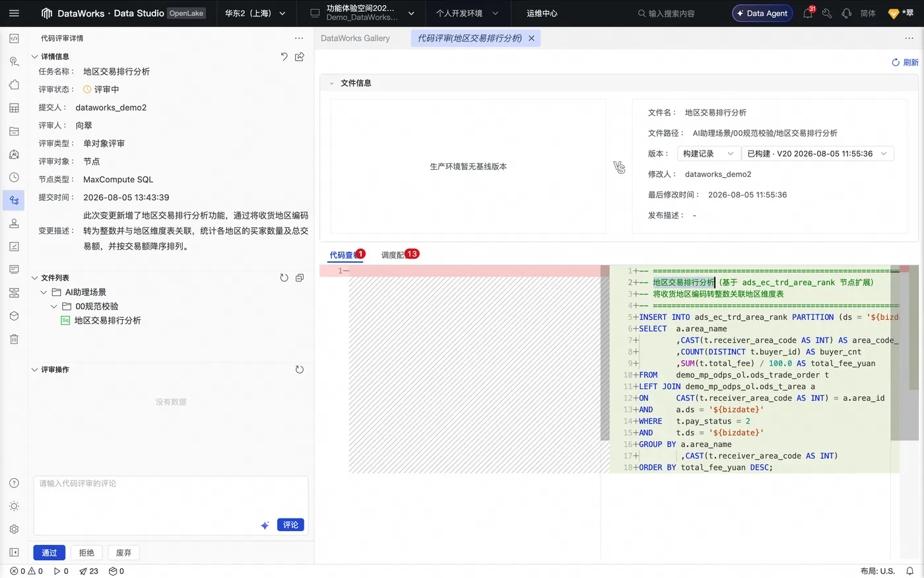
Task: Refresh the 文件列表 file list
Action: (x=284, y=278)
